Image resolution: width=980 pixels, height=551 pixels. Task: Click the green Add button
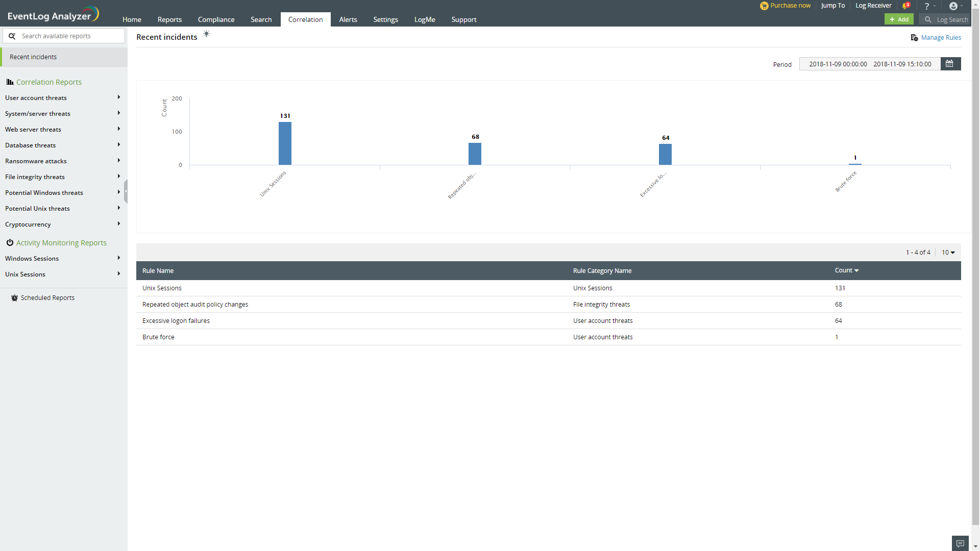(899, 19)
